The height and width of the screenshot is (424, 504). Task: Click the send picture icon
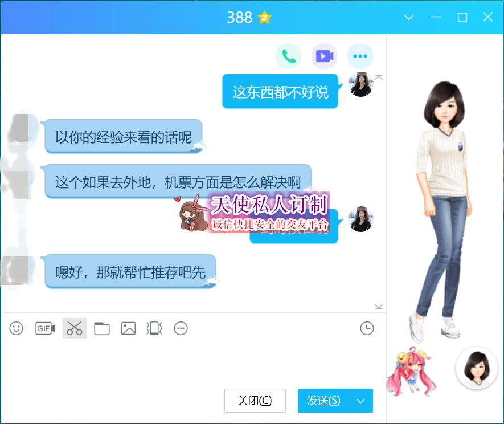[x=128, y=328]
